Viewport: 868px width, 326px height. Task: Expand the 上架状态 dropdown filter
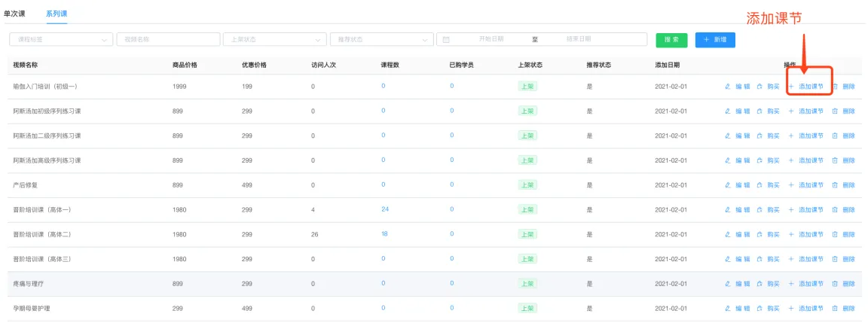click(x=274, y=39)
